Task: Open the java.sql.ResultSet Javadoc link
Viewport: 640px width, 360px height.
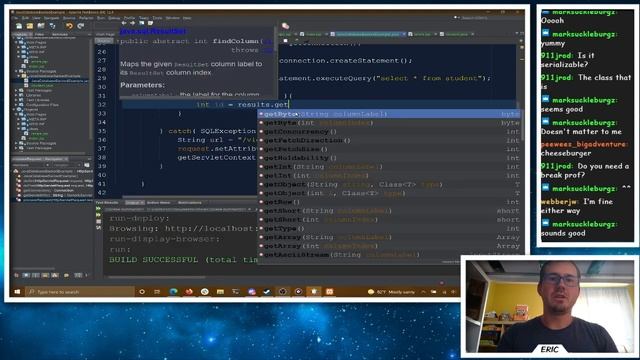Action: [x=153, y=31]
